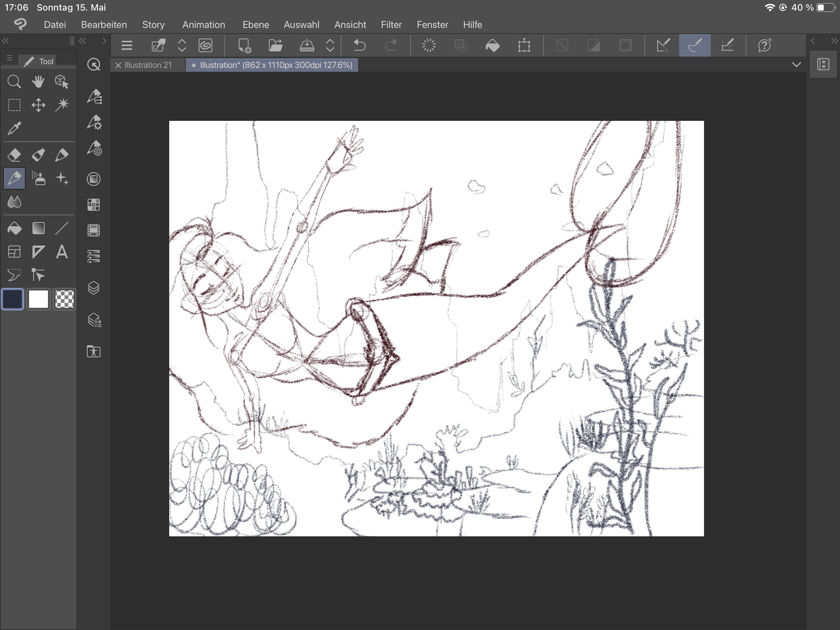Select the Eyedropper tool
Image resolution: width=840 pixels, height=630 pixels.
14,129
